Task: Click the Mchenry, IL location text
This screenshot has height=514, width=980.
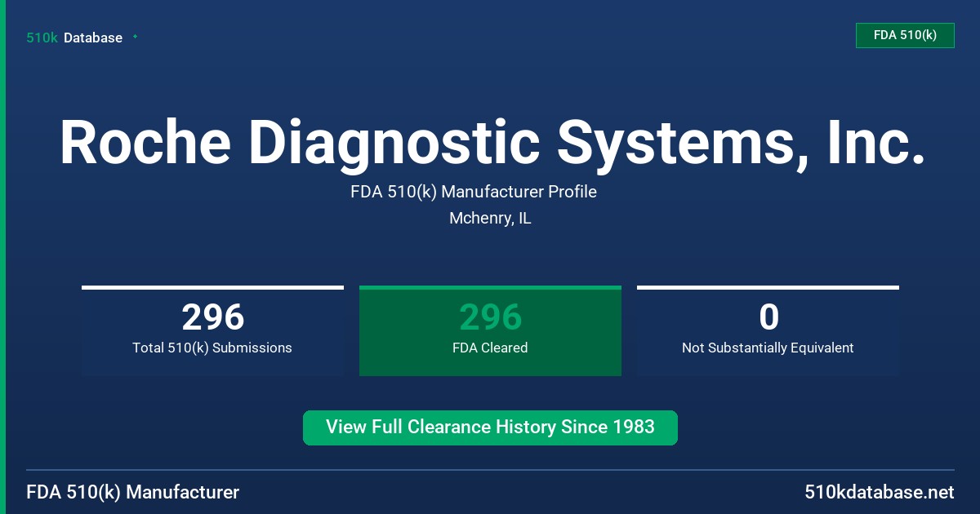Action: coord(490,219)
